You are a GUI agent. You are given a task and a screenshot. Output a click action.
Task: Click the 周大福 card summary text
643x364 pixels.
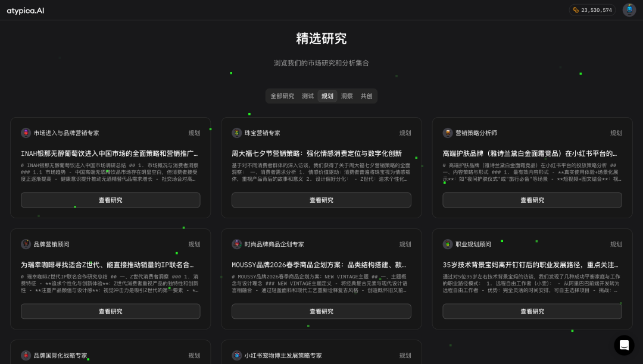coord(321,172)
